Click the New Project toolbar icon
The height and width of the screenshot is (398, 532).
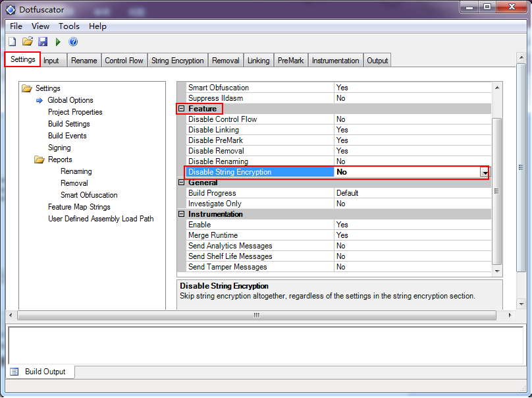[13, 42]
